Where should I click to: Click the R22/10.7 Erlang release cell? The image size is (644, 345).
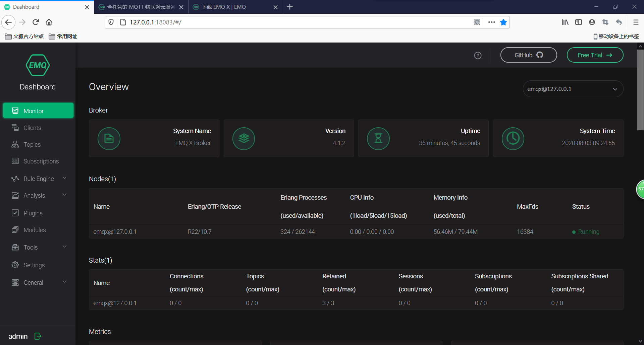(200, 232)
